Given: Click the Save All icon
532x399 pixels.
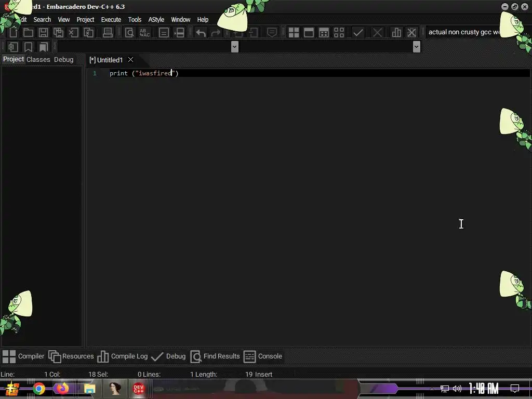Looking at the screenshot, I should pyautogui.click(x=58, y=33).
